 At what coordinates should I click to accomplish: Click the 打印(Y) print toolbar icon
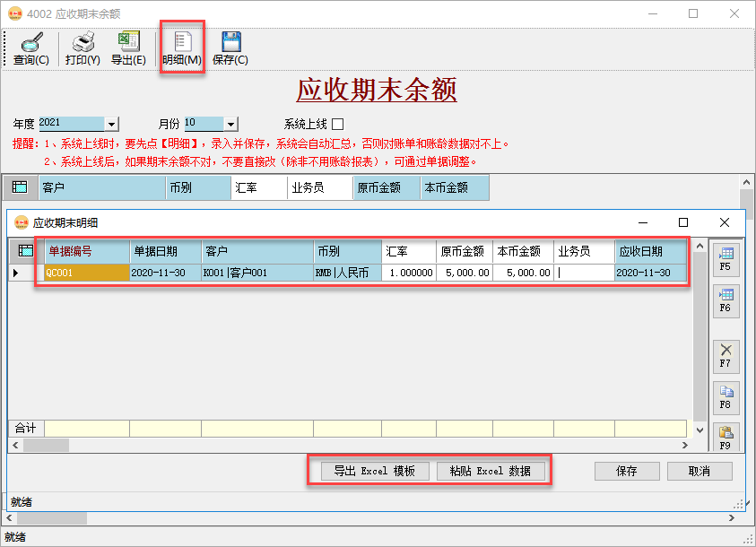[x=82, y=46]
